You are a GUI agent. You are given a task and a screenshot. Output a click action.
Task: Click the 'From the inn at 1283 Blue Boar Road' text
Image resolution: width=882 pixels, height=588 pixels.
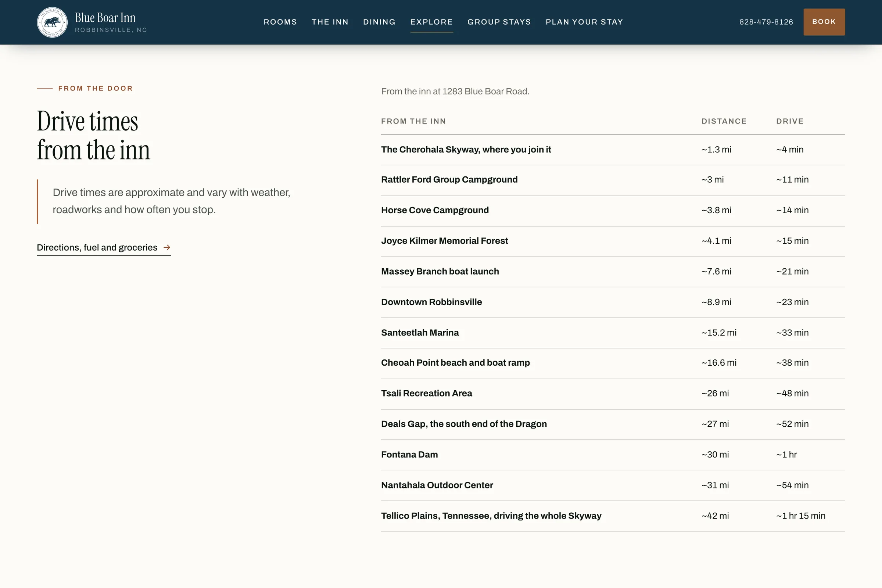point(455,92)
